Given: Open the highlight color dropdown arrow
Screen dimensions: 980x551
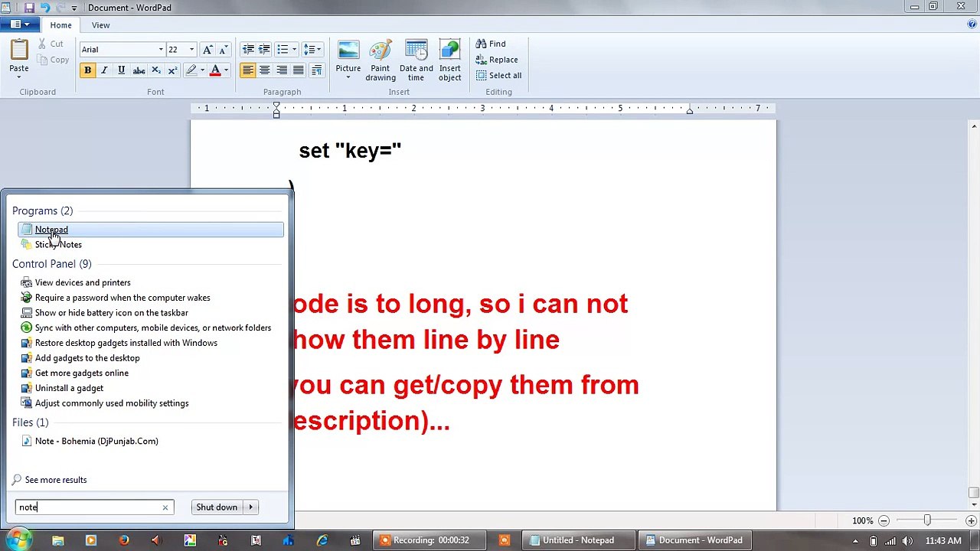Looking at the screenshot, I should click(202, 70).
